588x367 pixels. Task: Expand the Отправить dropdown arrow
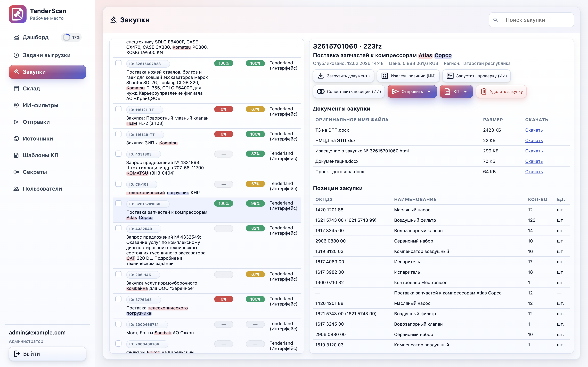[x=429, y=91]
